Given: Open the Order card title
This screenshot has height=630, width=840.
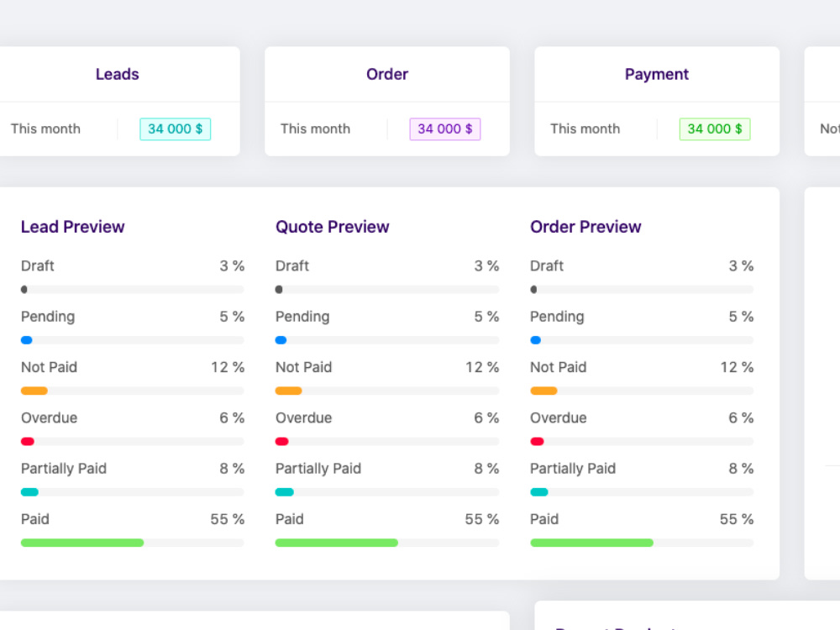Looking at the screenshot, I should pyautogui.click(x=386, y=74).
